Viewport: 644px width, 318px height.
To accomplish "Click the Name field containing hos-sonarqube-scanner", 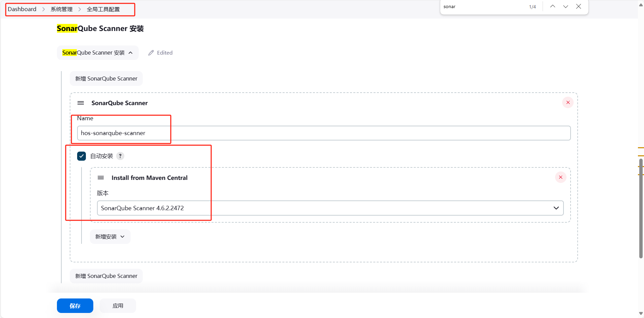I will pyautogui.click(x=323, y=133).
